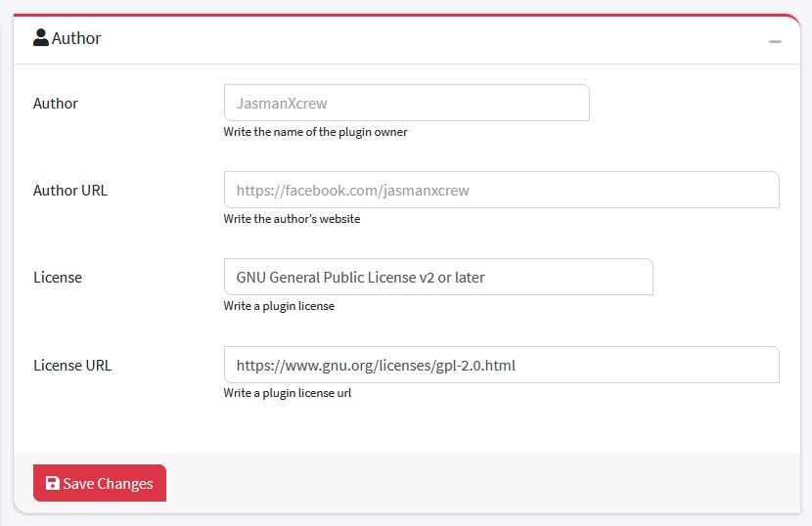Viewport: 812px width, 526px height.
Task: Click the 'Write the author's website' hint
Action: click(x=292, y=219)
